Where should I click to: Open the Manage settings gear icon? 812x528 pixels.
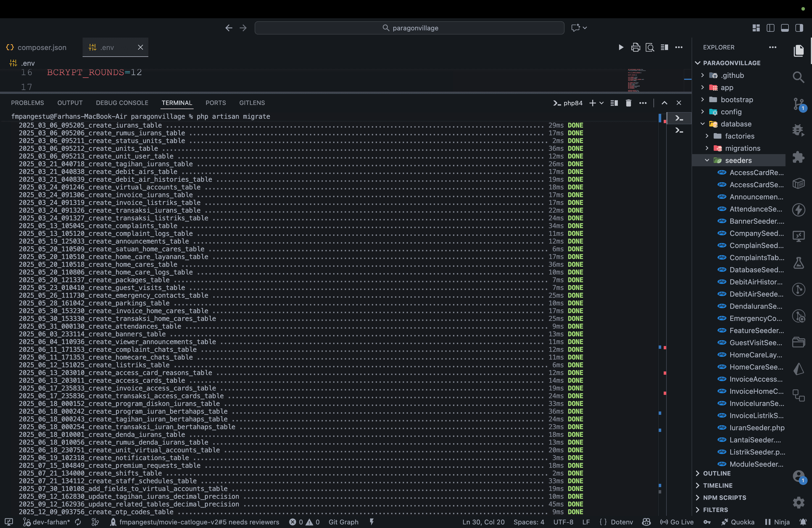tap(798, 502)
